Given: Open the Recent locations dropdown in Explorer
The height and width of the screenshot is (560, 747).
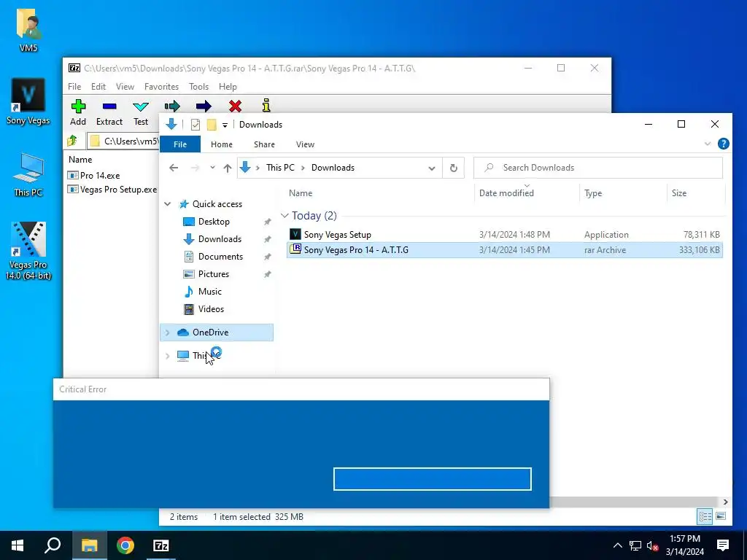Looking at the screenshot, I should pyautogui.click(x=212, y=168).
